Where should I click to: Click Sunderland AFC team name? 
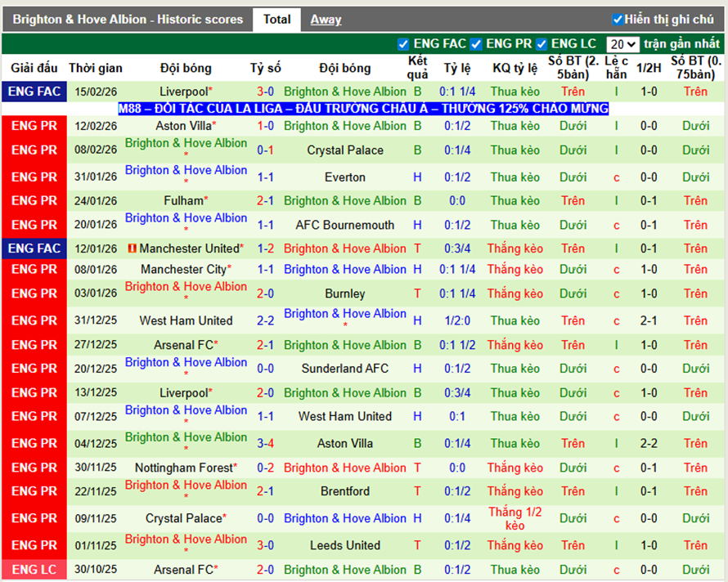(x=345, y=369)
